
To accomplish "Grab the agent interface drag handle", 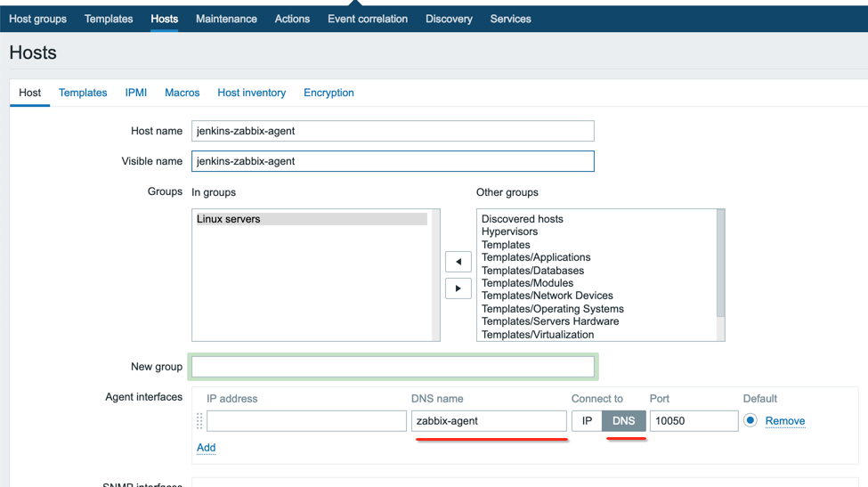I will click(199, 421).
